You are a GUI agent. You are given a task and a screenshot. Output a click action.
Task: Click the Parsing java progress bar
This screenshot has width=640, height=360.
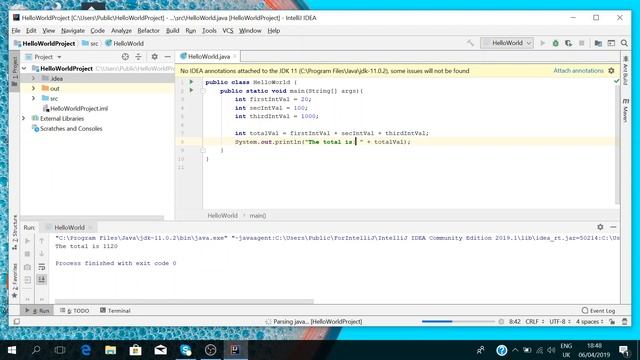coord(458,322)
